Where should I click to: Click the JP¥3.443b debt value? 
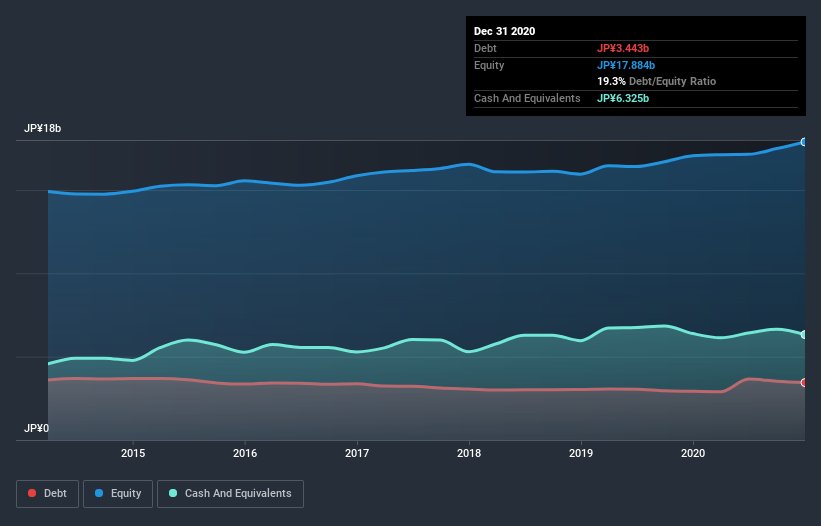[x=623, y=48]
